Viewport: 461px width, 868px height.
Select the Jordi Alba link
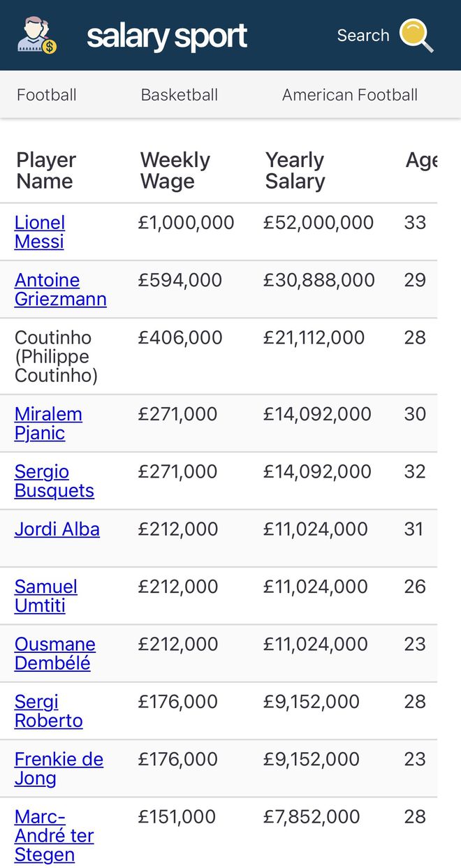(x=57, y=529)
